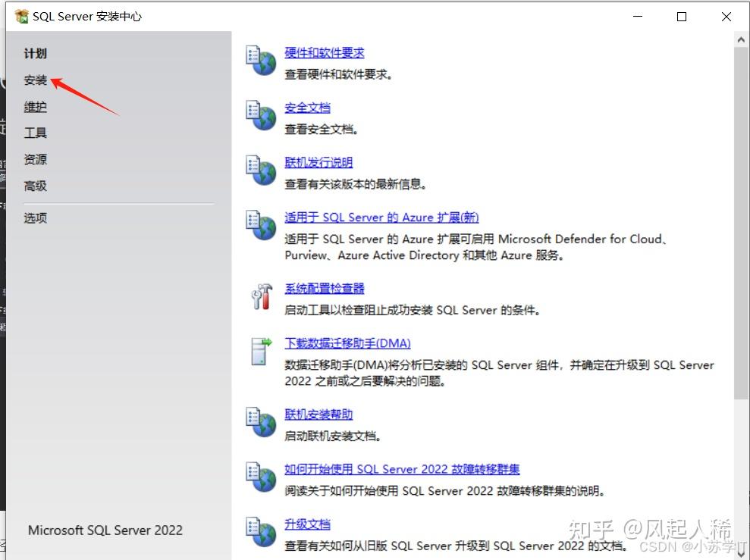Select 资源 in the left sidebar
Screen dimensions: 750x560
36,159
